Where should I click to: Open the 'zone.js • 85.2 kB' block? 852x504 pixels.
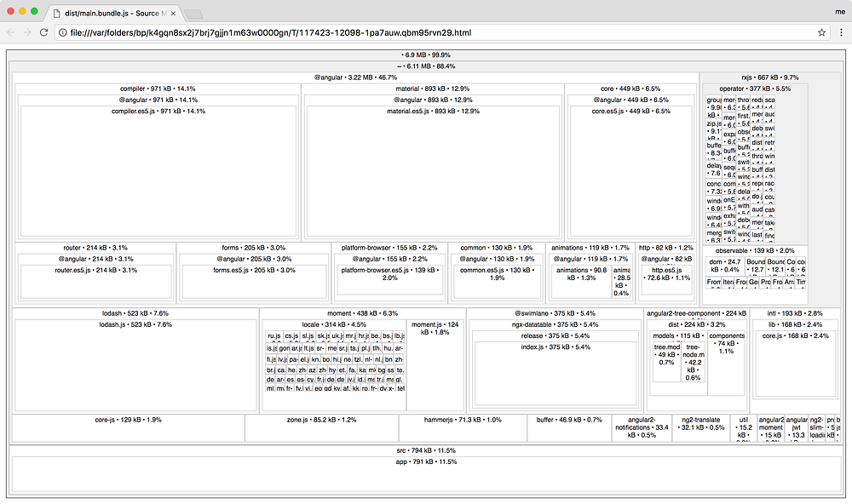[x=322, y=428]
